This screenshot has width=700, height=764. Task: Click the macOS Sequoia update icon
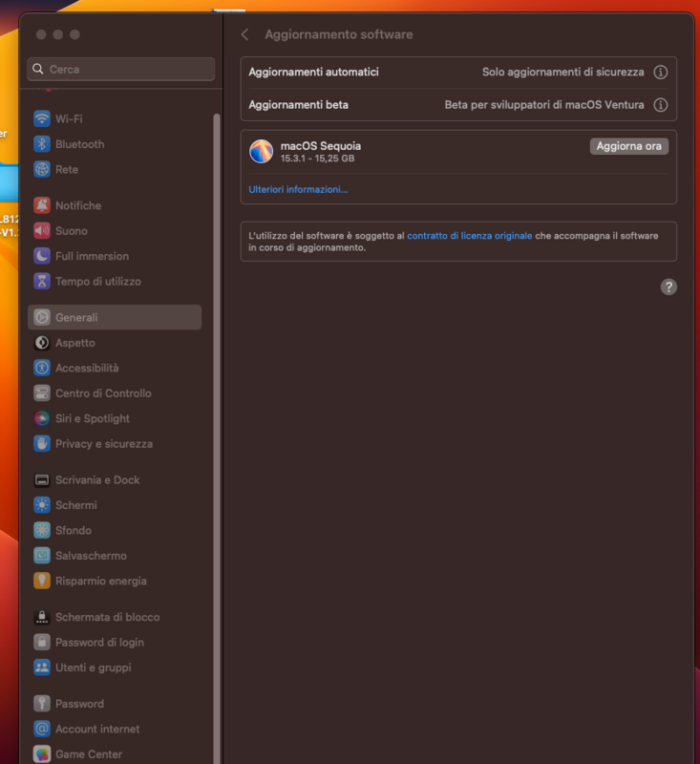(261, 151)
